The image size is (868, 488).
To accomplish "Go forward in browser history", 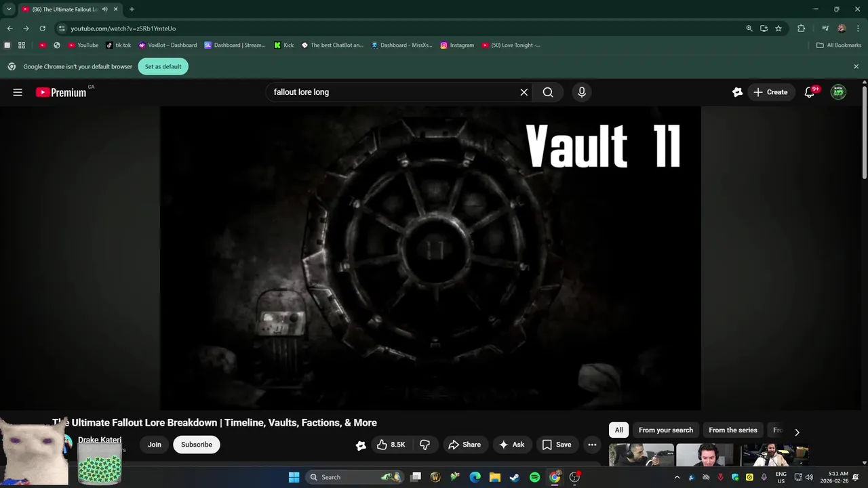I will point(26,28).
